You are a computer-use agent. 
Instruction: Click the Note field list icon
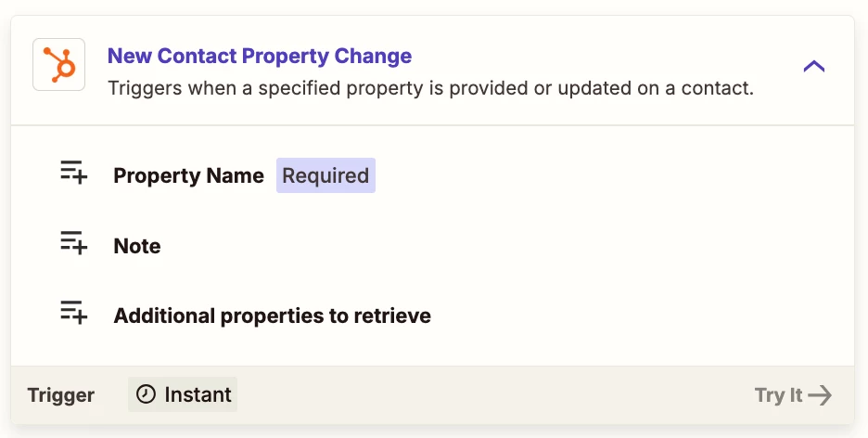(x=73, y=242)
